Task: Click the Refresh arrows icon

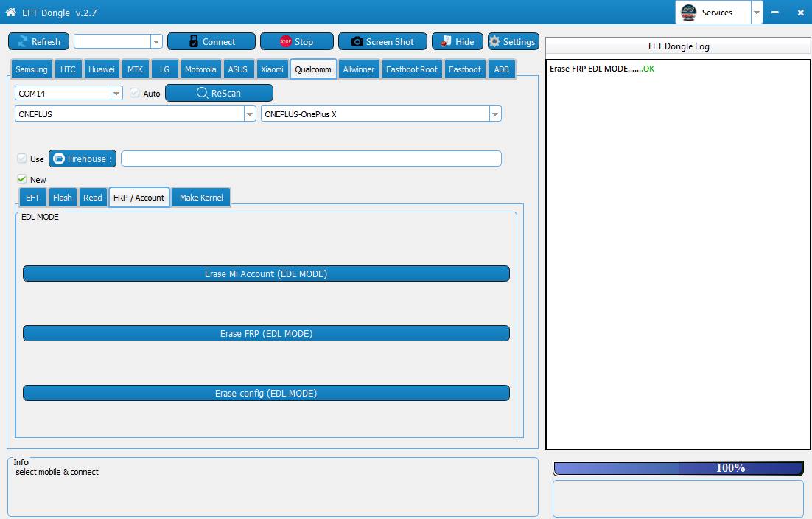Action: [22, 41]
